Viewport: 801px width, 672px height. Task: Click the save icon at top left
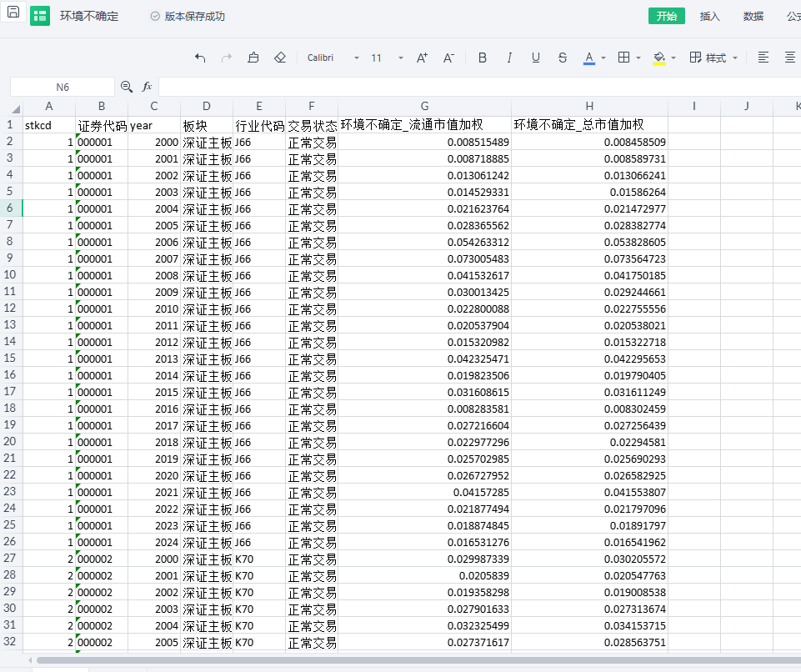(x=13, y=13)
